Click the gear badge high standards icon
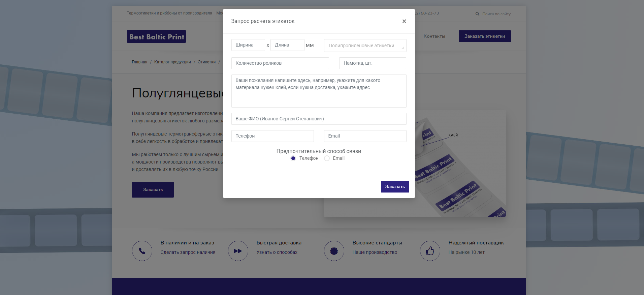The height and width of the screenshot is (295, 644). [x=334, y=251]
